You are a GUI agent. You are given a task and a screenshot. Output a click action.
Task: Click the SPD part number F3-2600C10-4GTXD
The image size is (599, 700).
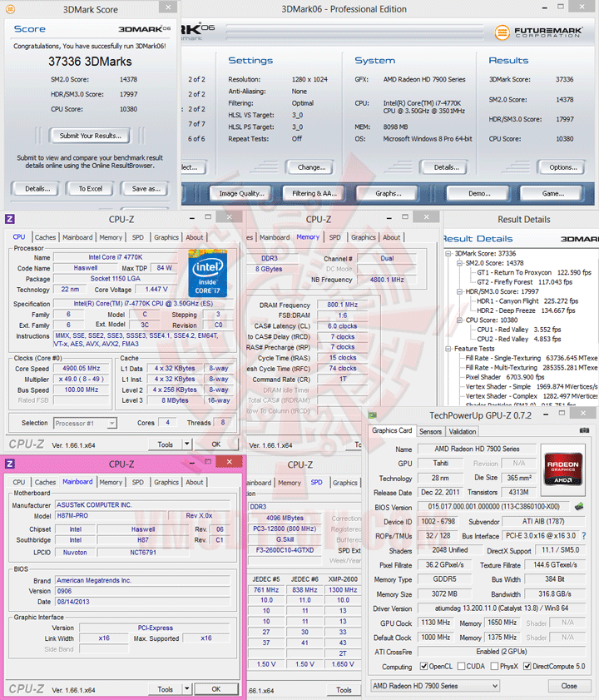[x=285, y=550]
